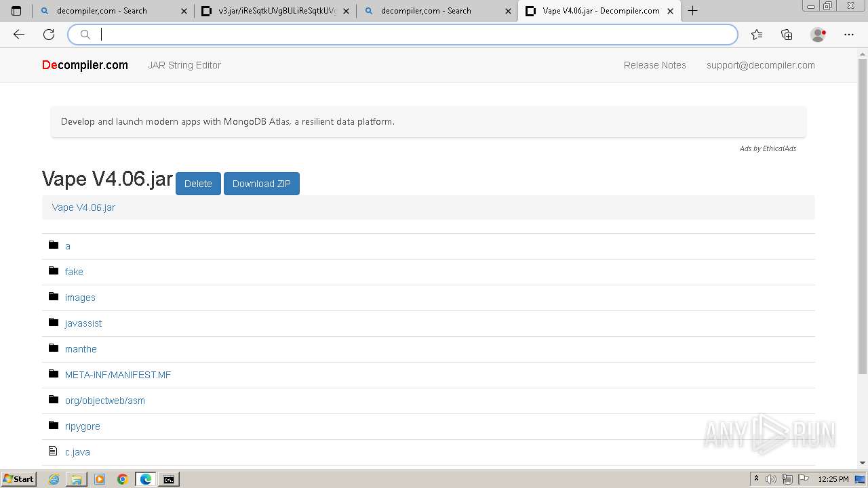Screen dimensions: 868x488
Task: Click the network icon in system tray
Action: point(787,479)
